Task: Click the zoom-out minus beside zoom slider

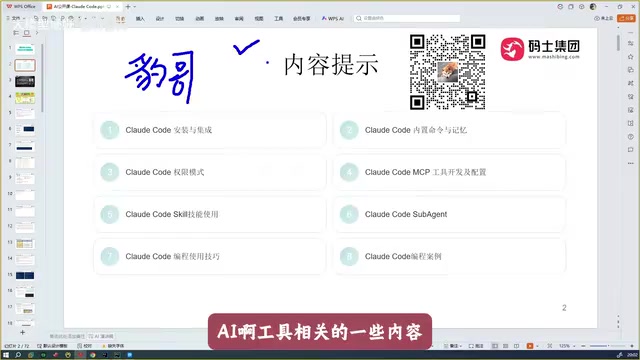Action: click(x=583, y=346)
